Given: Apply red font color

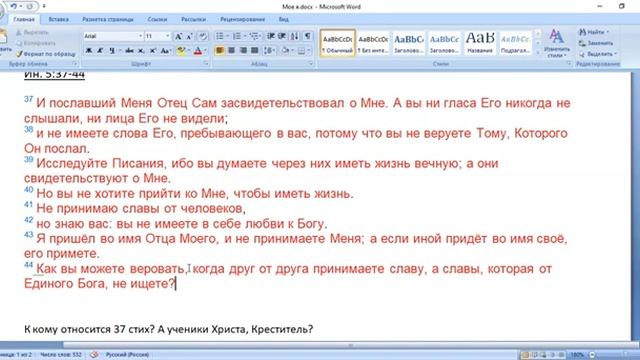Looking at the screenshot, I should tap(198, 51).
